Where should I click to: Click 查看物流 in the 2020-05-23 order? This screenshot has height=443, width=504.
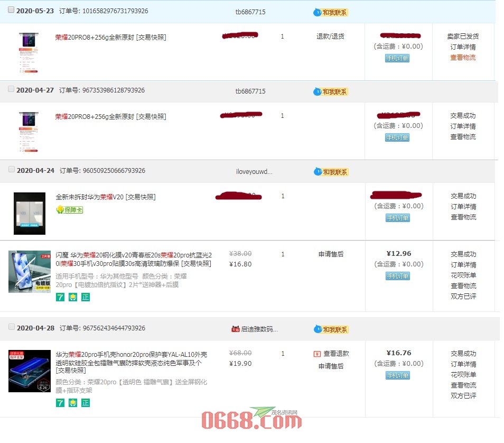[463, 58]
